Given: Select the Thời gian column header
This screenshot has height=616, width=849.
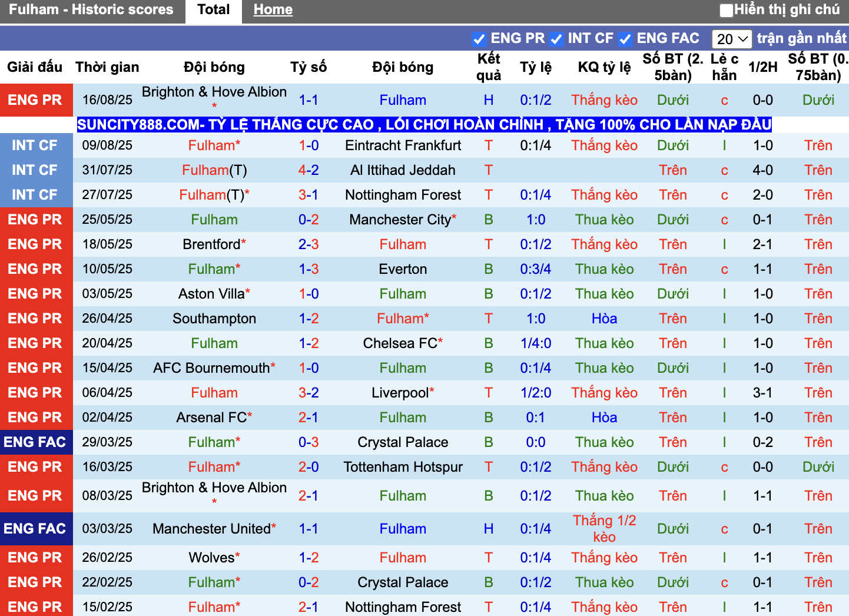Looking at the screenshot, I should [x=107, y=67].
